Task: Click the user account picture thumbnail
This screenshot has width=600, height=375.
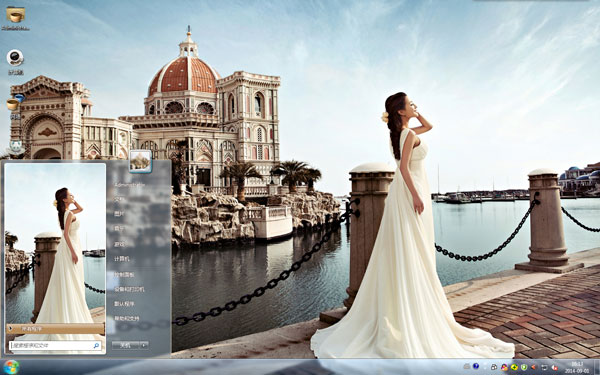Action: [x=140, y=161]
